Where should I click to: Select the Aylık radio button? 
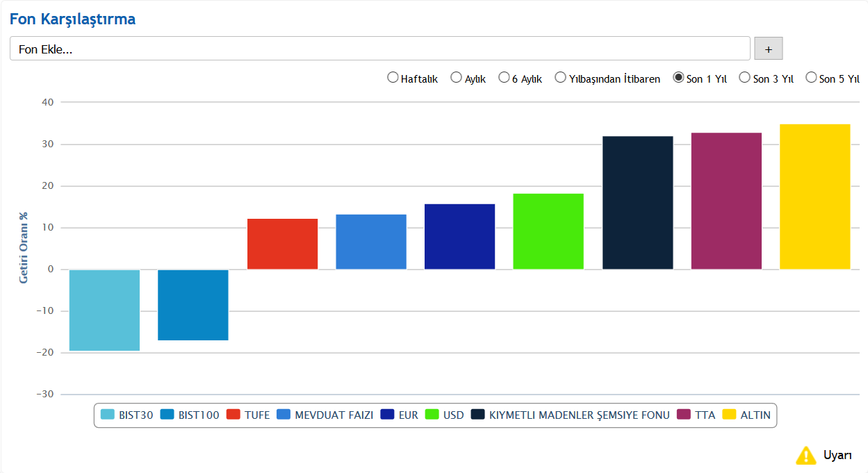[x=457, y=78]
